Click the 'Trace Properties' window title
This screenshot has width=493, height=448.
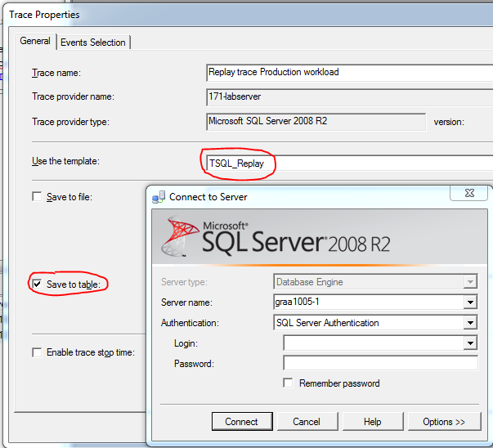point(44,15)
